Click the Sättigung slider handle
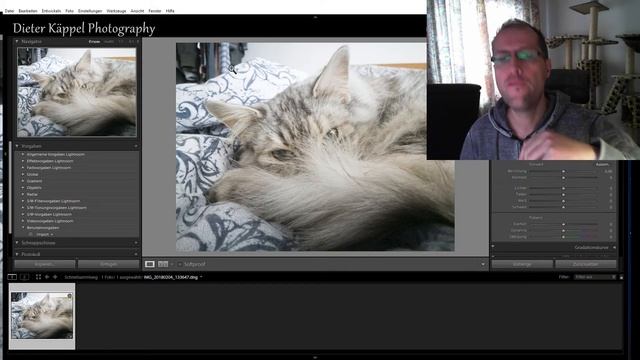Viewport: 640px width, 360px height. (564, 237)
